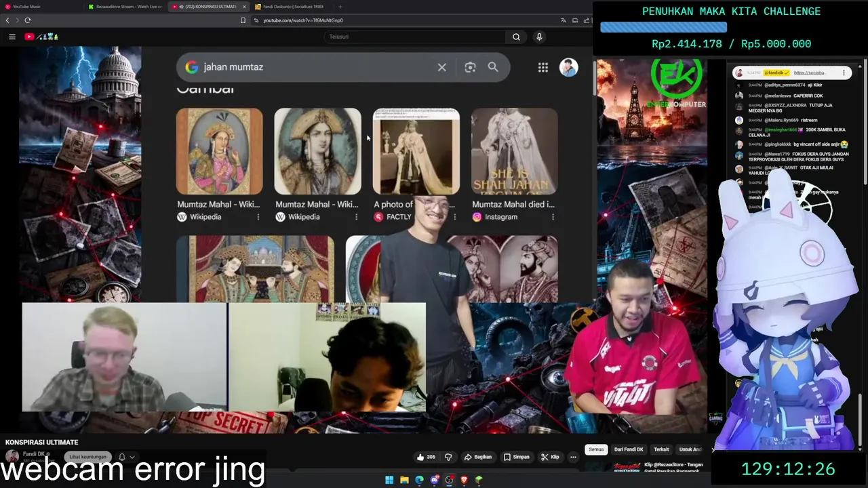Click the Windows Start button
The height and width of the screenshot is (488, 868).
click(x=389, y=480)
